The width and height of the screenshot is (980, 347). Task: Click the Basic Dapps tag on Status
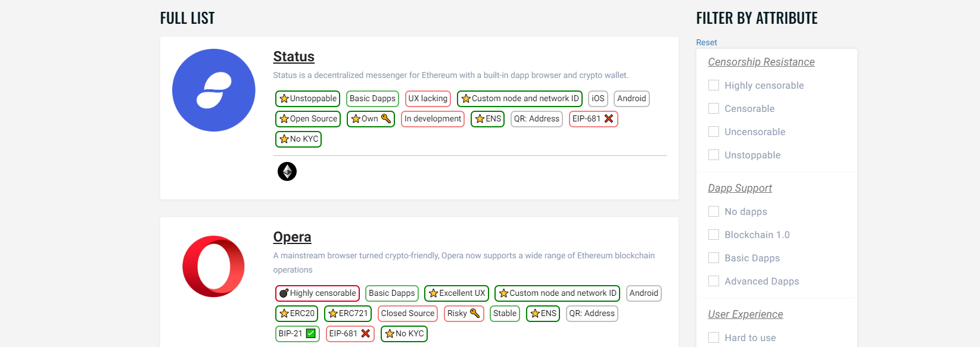click(372, 98)
